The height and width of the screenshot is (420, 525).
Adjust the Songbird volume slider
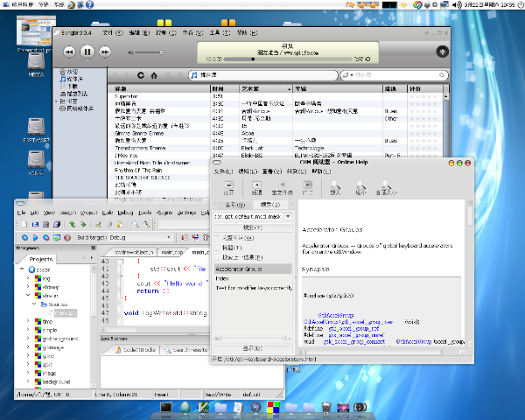pyautogui.click(x=149, y=52)
